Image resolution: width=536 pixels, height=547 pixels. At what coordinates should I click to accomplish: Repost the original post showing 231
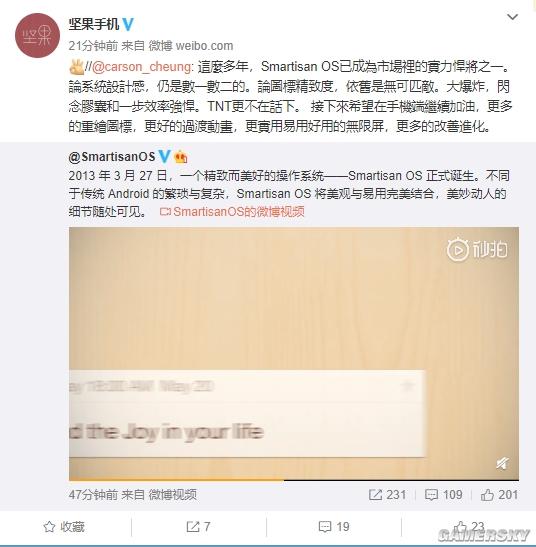[388, 495]
